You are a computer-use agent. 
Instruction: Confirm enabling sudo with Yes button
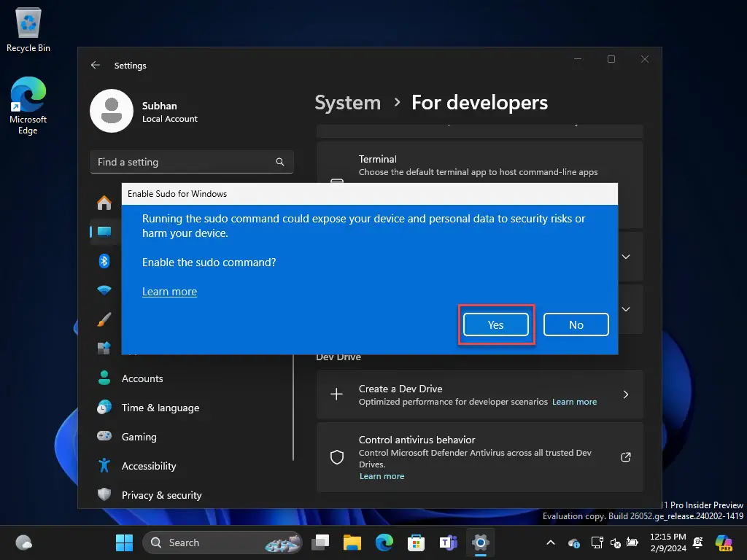pos(495,324)
